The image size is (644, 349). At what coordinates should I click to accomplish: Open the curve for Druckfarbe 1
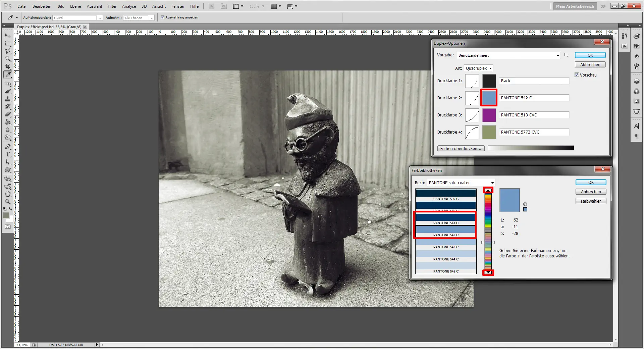click(472, 81)
